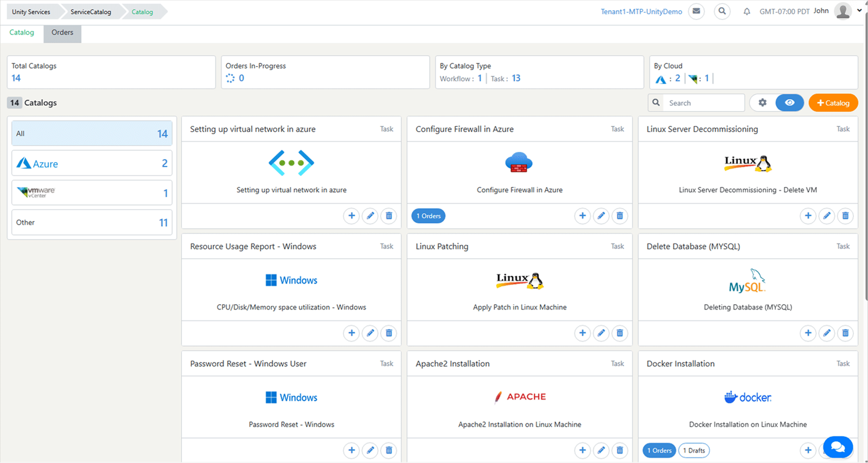Edit the Linux Patching catalog with pencil icon
This screenshot has width=868, height=463.
click(601, 333)
